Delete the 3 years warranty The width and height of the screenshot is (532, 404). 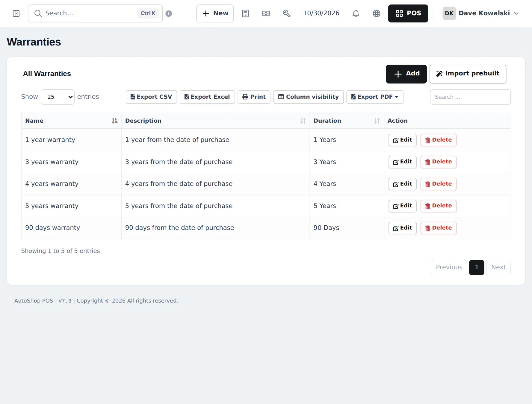[x=439, y=162]
